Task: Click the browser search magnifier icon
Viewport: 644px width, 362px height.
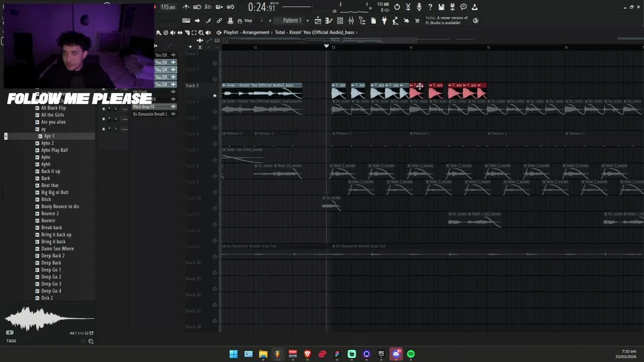Action: [x=91, y=341]
